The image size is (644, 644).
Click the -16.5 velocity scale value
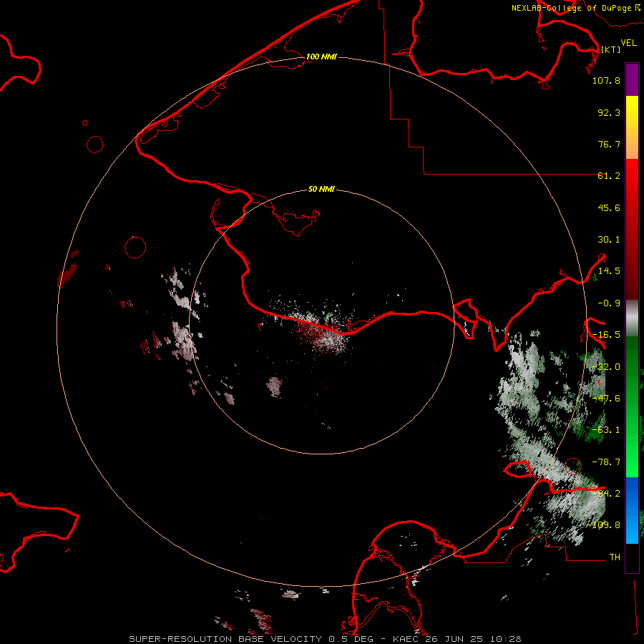click(x=606, y=335)
